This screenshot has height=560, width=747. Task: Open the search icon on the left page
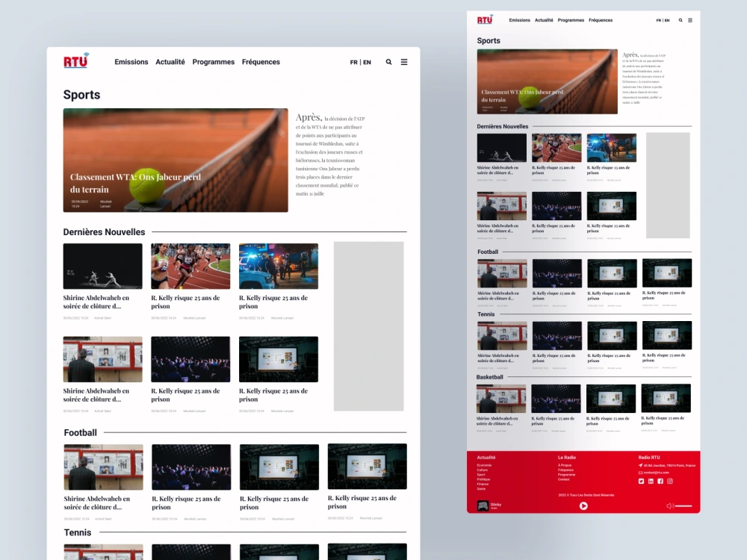coord(388,62)
